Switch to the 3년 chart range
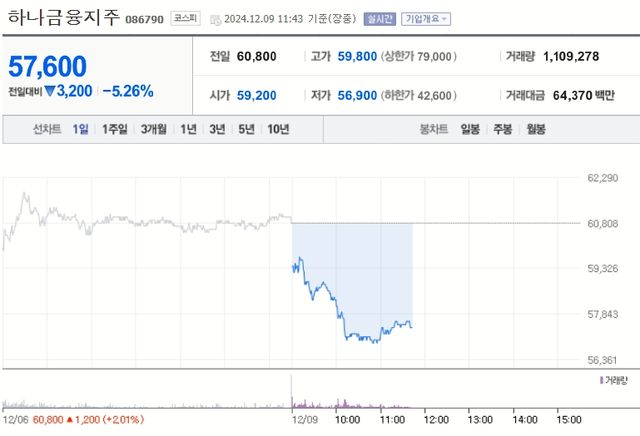640x436 pixels. point(217,129)
